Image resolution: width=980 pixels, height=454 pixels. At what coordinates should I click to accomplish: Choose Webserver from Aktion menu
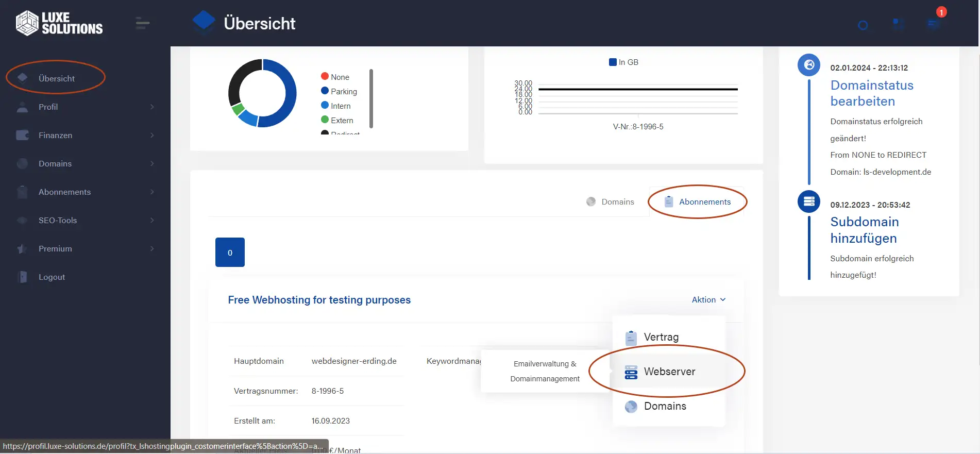pyautogui.click(x=668, y=372)
